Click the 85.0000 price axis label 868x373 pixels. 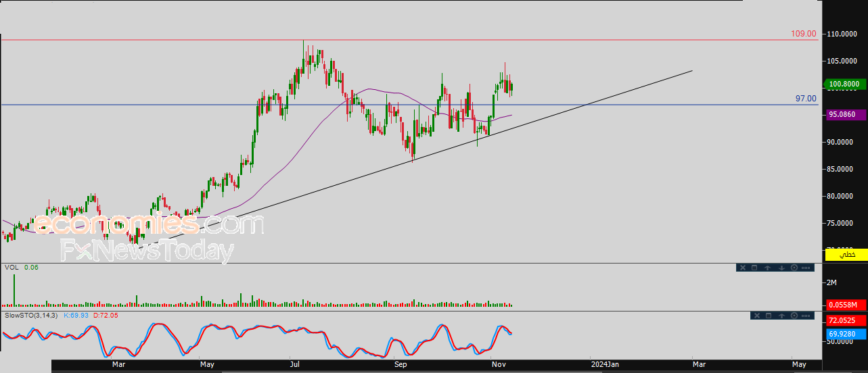(x=841, y=169)
